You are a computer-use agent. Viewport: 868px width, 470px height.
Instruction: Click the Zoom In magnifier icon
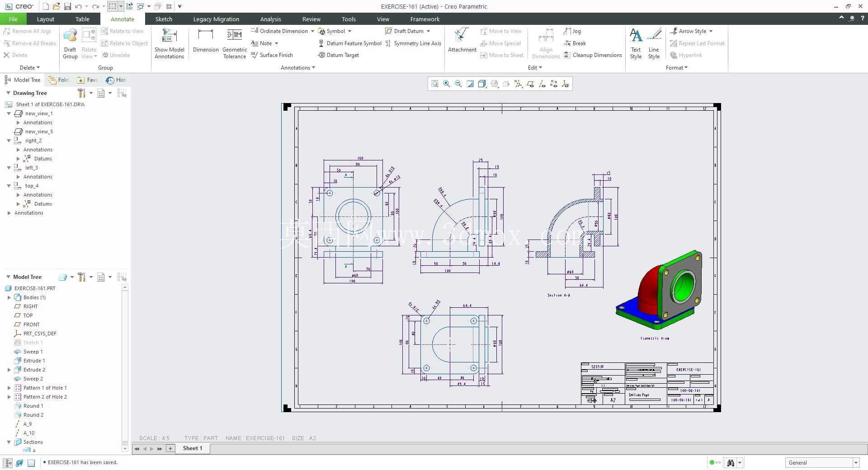(446, 84)
